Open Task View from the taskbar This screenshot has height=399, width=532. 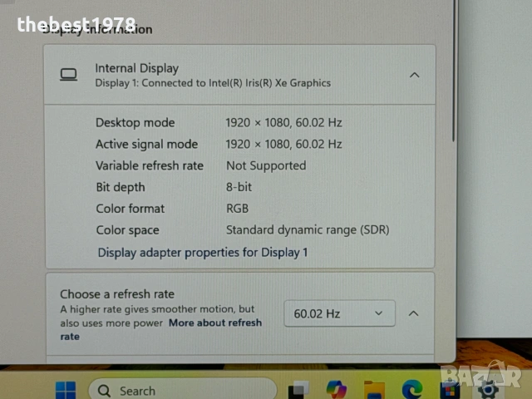pyautogui.click(x=298, y=390)
